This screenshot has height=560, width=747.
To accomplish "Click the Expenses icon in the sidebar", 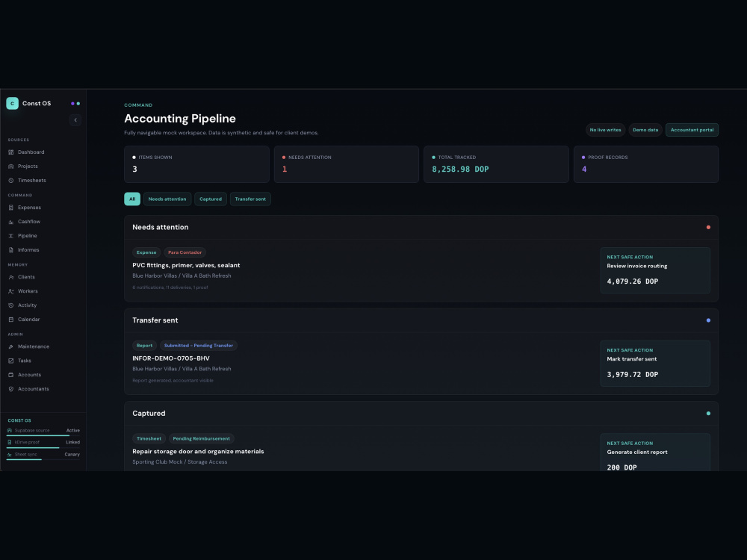I will [11, 208].
